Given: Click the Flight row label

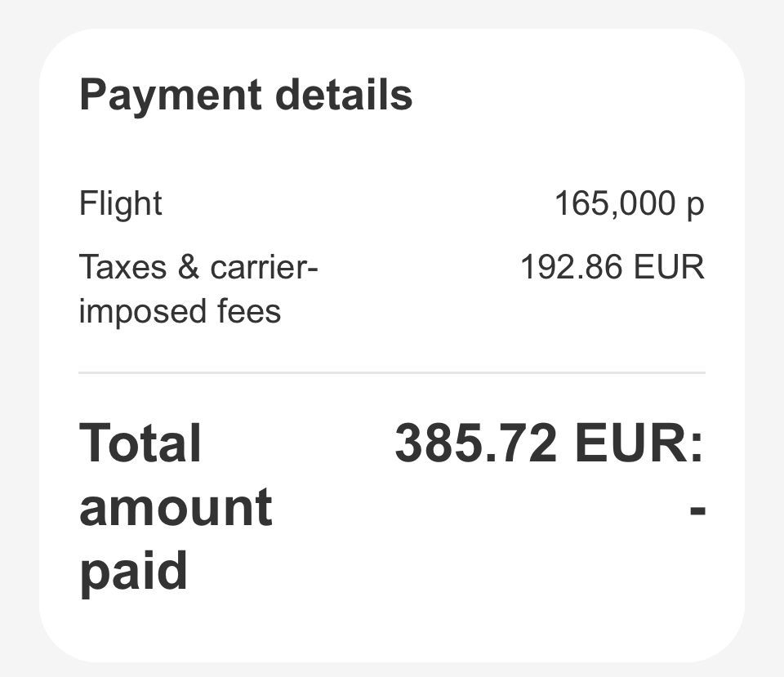Looking at the screenshot, I should 120,203.
